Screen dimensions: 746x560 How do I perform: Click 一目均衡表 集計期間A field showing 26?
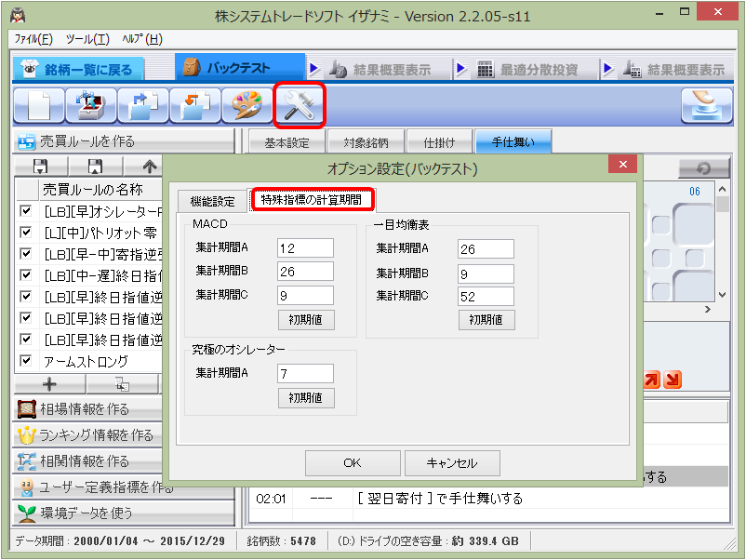coord(486,248)
